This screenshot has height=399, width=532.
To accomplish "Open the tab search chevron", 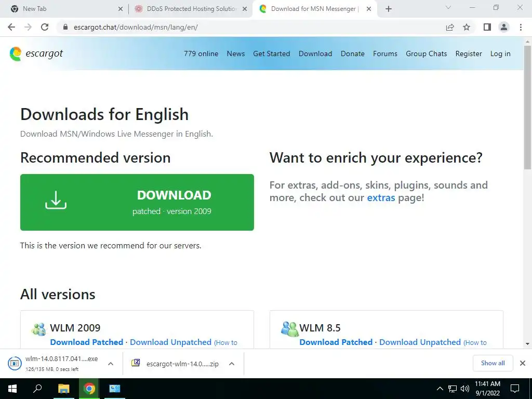I will 448,7.
